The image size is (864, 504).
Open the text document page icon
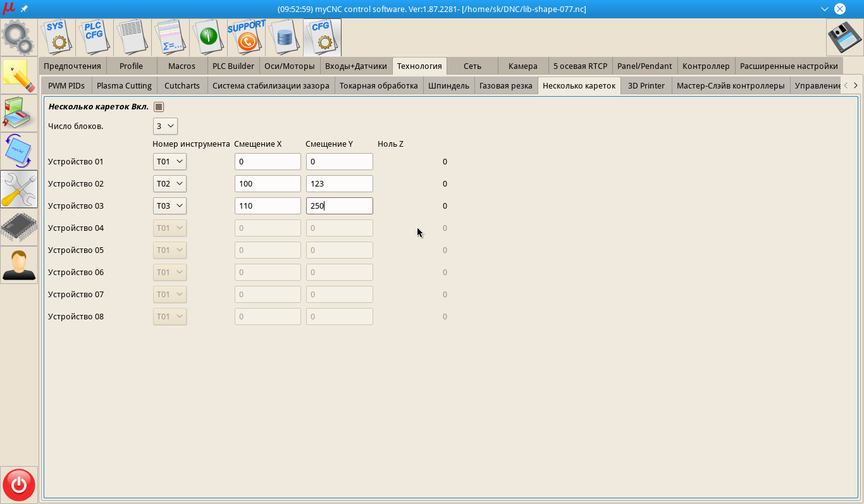pos(133,37)
